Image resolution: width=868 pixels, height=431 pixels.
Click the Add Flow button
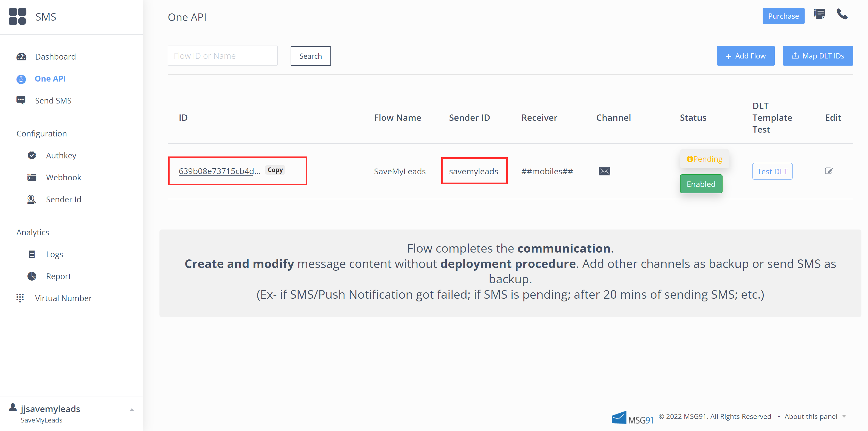[745, 56]
